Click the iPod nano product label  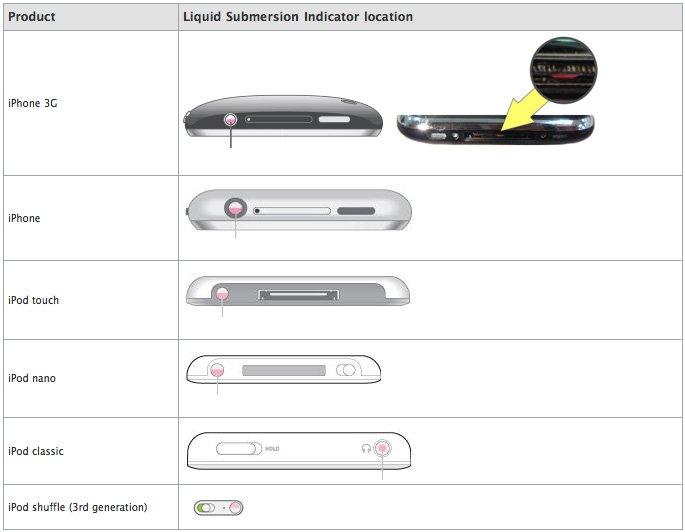[x=32, y=378]
